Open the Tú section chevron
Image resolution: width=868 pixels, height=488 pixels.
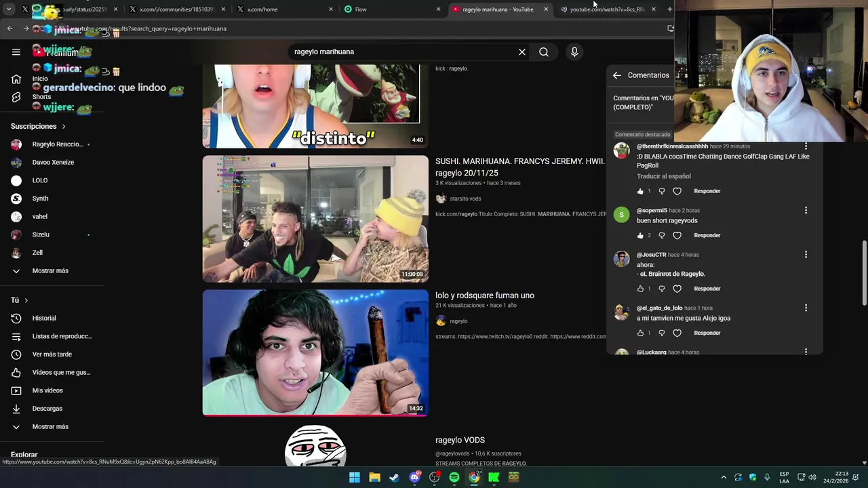(26, 300)
